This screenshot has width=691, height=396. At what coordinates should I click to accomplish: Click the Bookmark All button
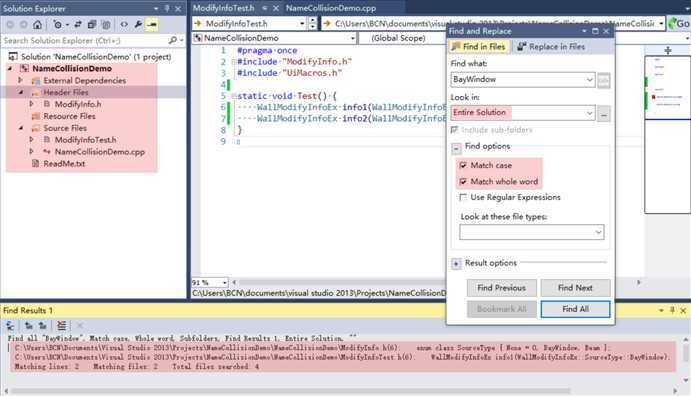pyautogui.click(x=502, y=309)
